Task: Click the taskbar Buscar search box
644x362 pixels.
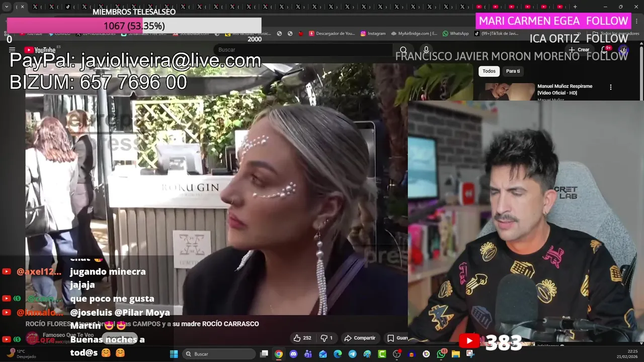Action: click(x=218, y=354)
